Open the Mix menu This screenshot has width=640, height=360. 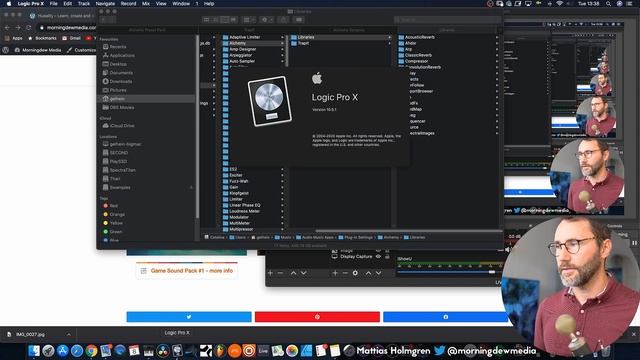[146, 4]
